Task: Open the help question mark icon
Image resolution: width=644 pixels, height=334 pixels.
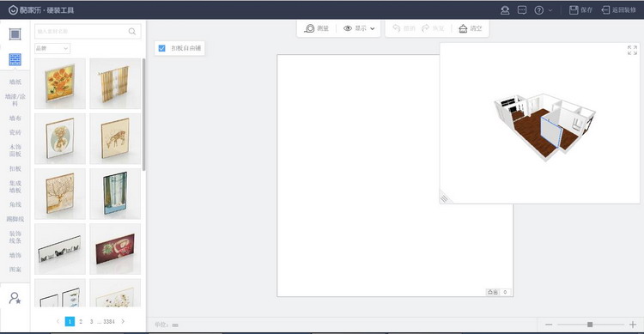Action: (x=539, y=10)
